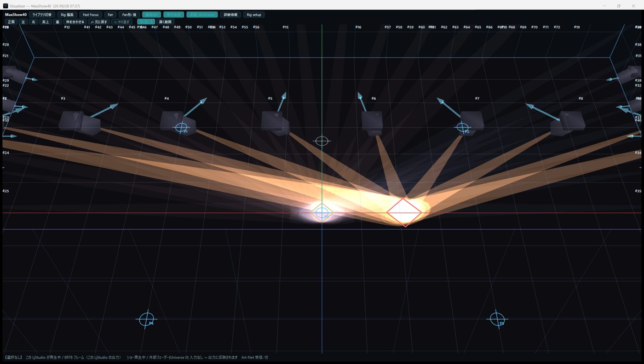
Task: Select fixture #8 moving head
Action: pos(568,123)
